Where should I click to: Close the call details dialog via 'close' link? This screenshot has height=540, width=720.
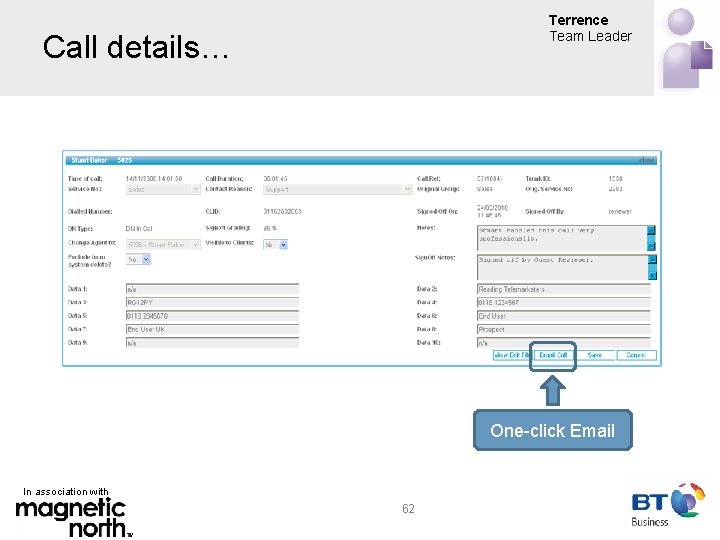(647, 160)
